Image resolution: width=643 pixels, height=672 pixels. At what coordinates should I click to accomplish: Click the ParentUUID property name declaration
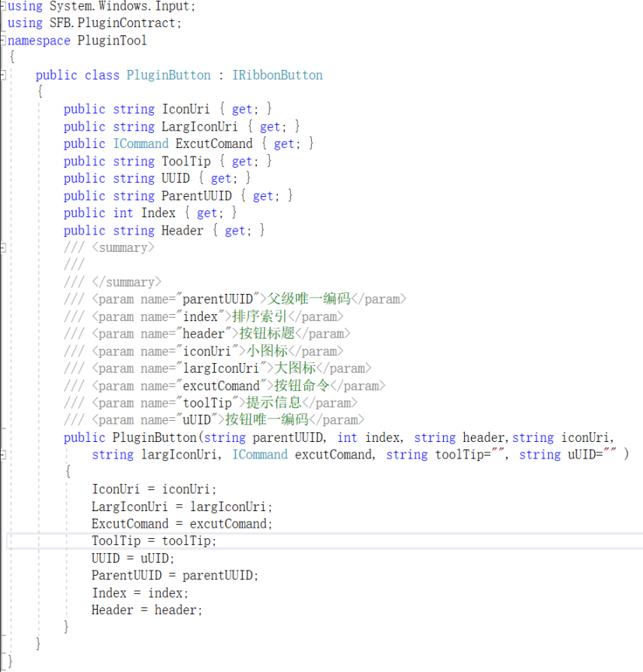click(x=197, y=196)
